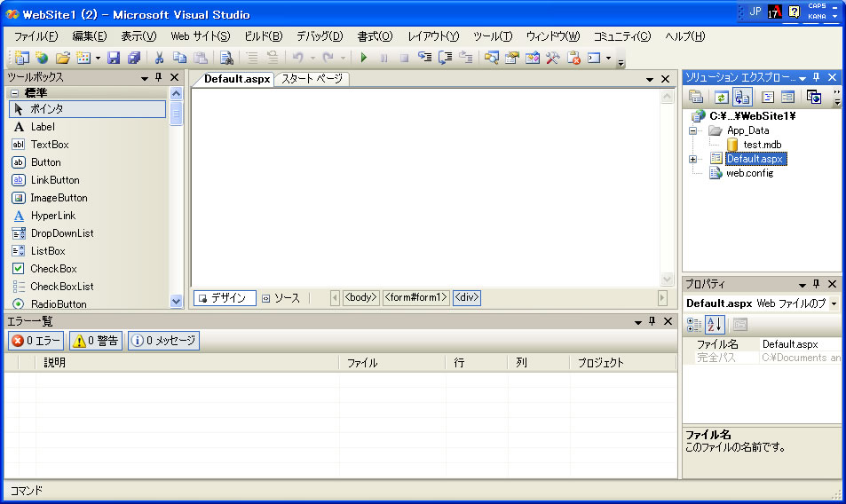This screenshot has height=504, width=846.
Task: Click the Nest Related Files icon
Action: [742, 97]
